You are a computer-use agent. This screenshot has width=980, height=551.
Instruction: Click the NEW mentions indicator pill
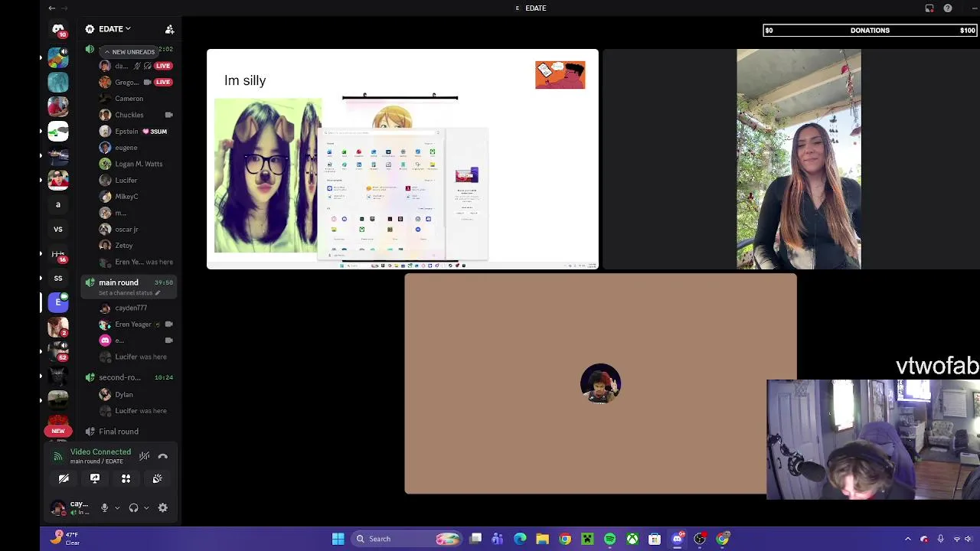click(x=58, y=431)
